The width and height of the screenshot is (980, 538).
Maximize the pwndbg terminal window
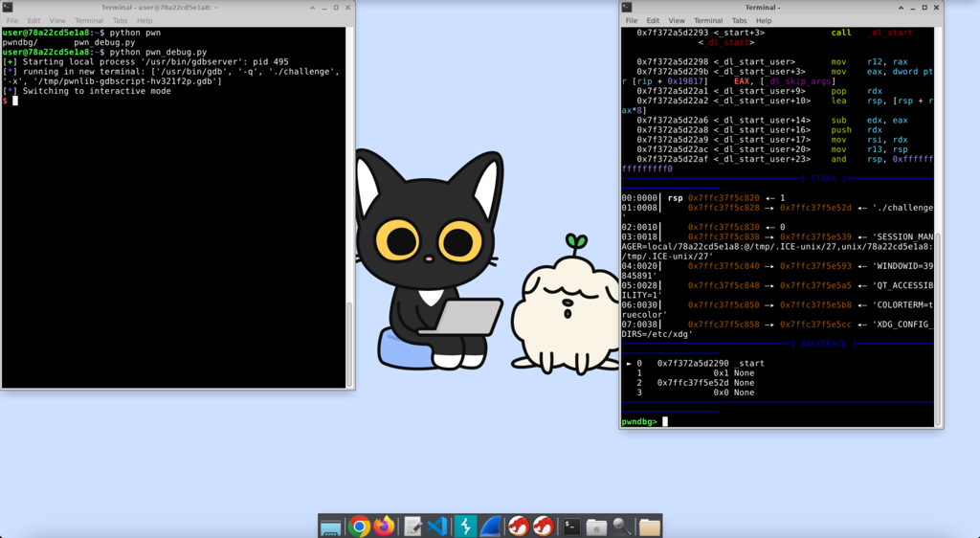(x=924, y=8)
